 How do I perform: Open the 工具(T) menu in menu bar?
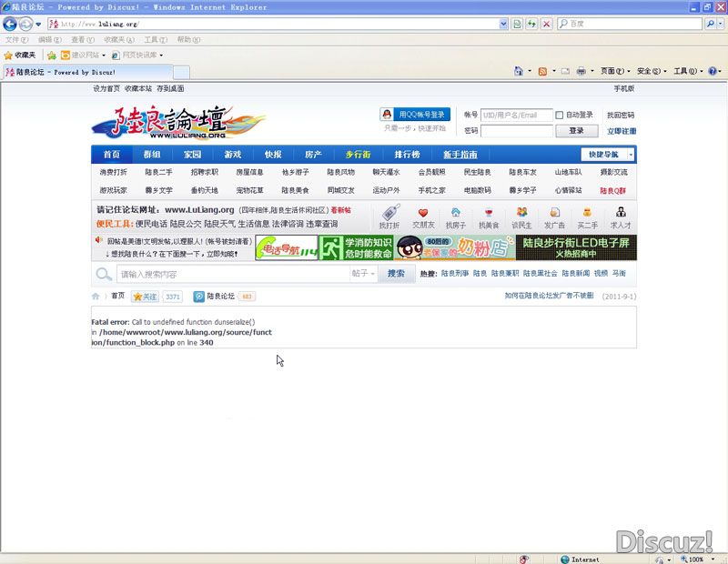pyautogui.click(x=156, y=40)
